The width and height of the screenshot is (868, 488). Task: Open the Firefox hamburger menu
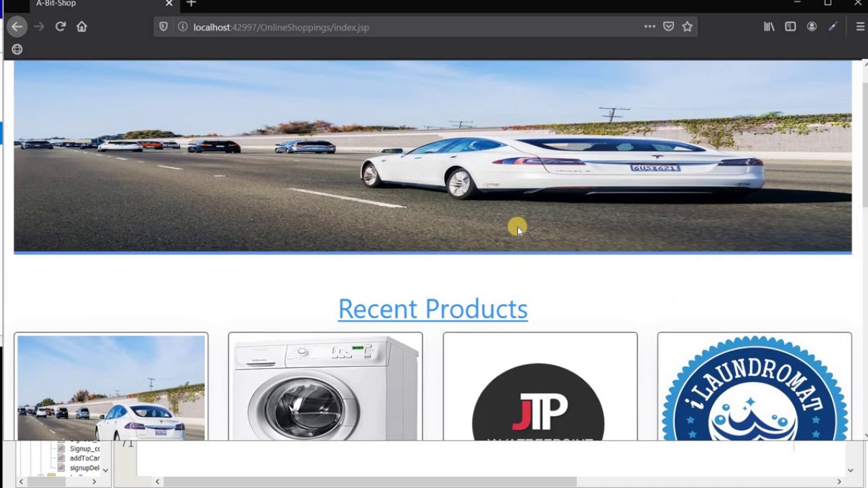coord(861,26)
